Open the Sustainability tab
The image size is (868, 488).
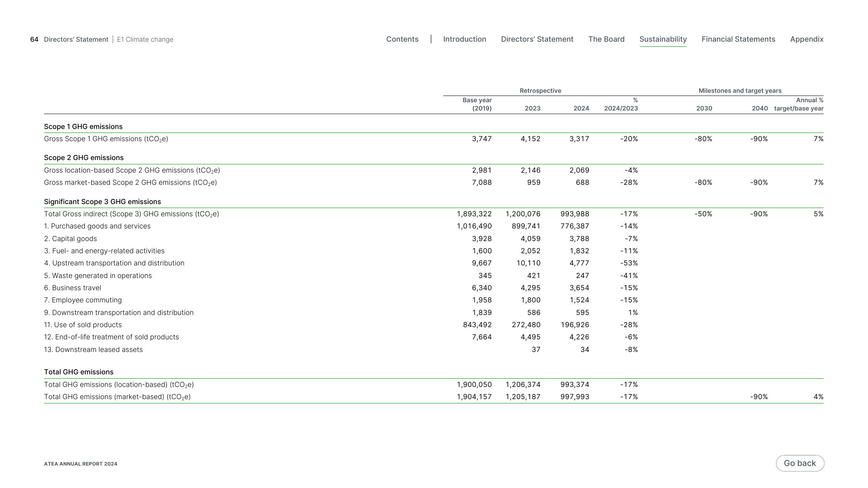663,39
